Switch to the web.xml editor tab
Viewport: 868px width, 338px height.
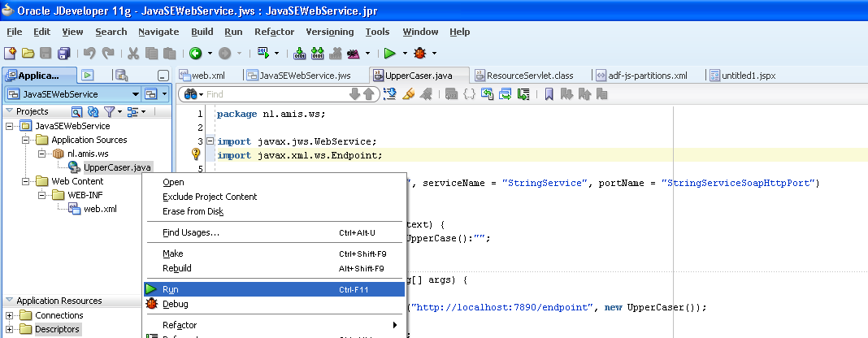tap(206, 76)
